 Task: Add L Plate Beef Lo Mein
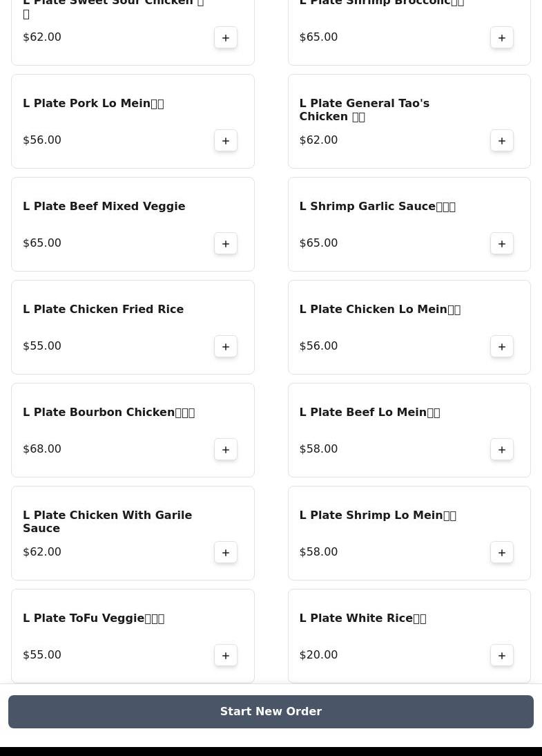pyautogui.click(x=502, y=450)
